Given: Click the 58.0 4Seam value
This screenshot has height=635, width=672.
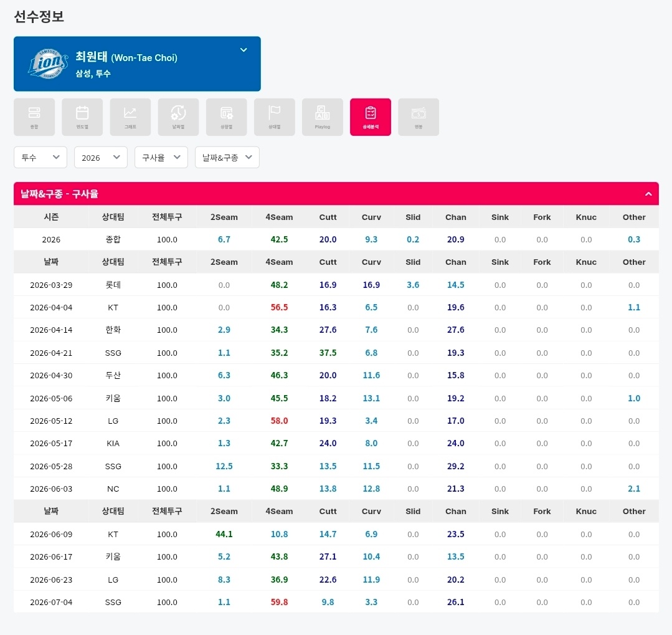Looking at the screenshot, I should (279, 421).
